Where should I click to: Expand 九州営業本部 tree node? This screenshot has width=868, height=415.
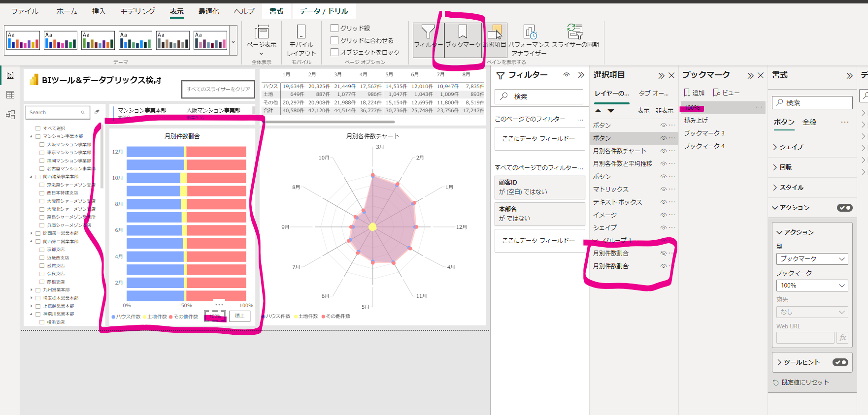pos(32,290)
